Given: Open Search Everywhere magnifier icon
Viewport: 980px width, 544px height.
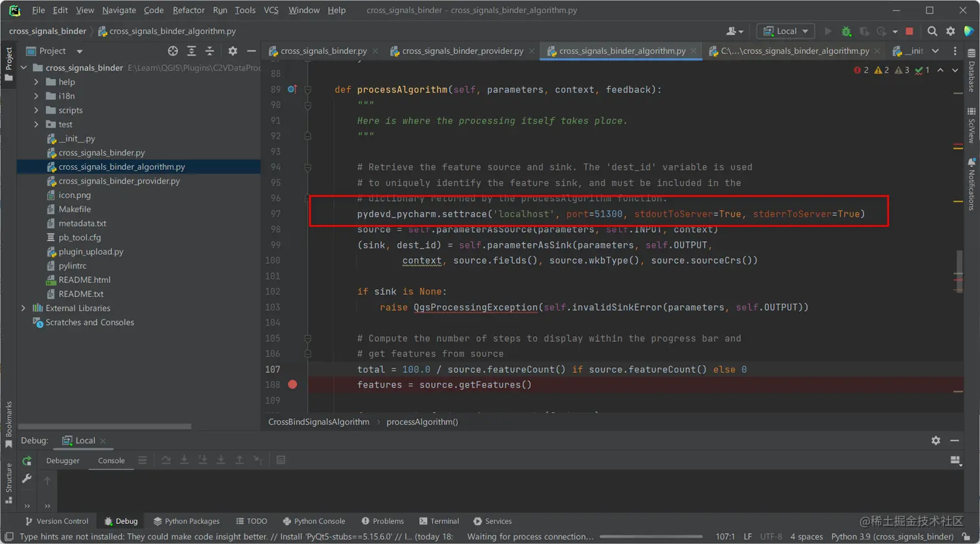Looking at the screenshot, I should coord(932,31).
